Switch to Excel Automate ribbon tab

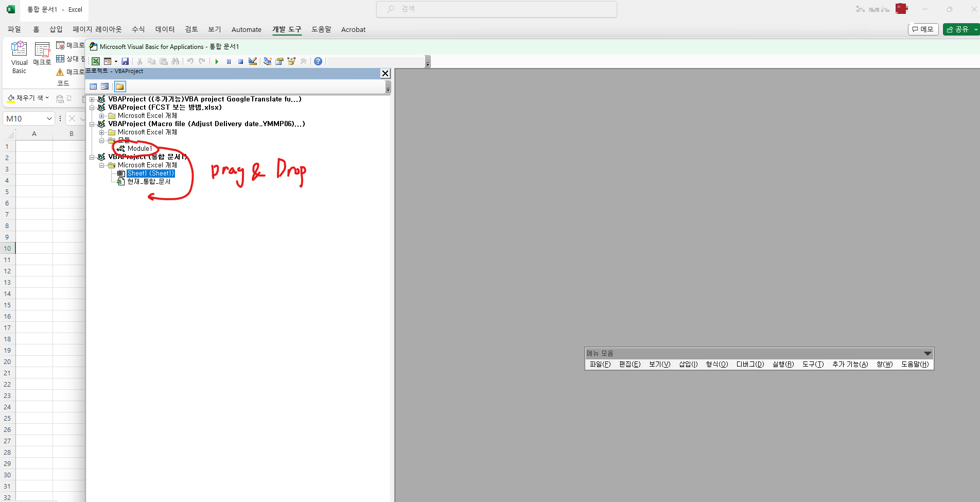(247, 29)
